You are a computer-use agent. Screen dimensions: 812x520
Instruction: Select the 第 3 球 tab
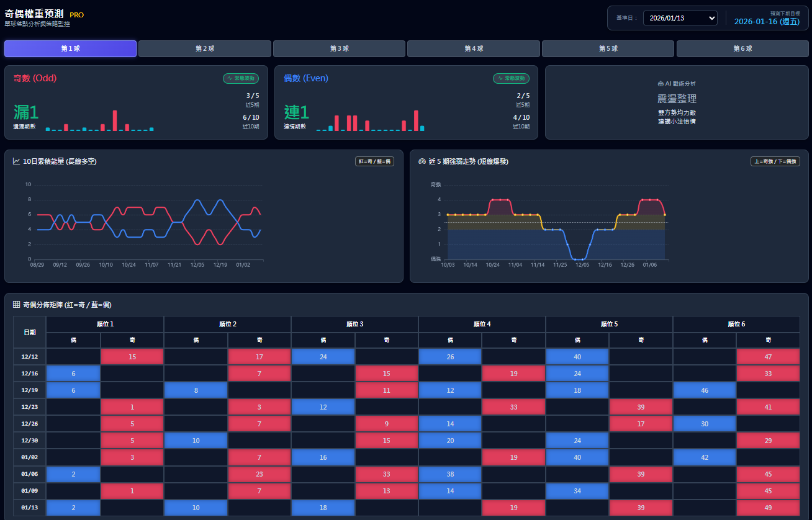pyautogui.click(x=339, y=48)
